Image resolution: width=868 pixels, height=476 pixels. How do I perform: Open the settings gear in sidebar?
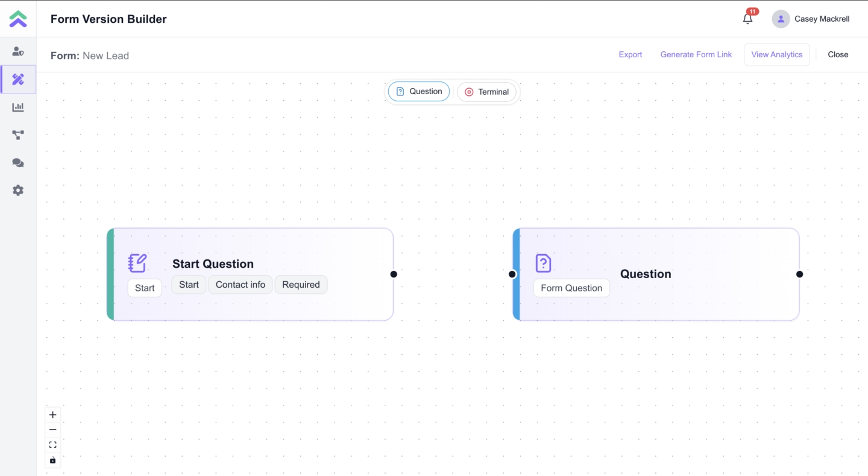pyautogui.click(x=18, y=191)
